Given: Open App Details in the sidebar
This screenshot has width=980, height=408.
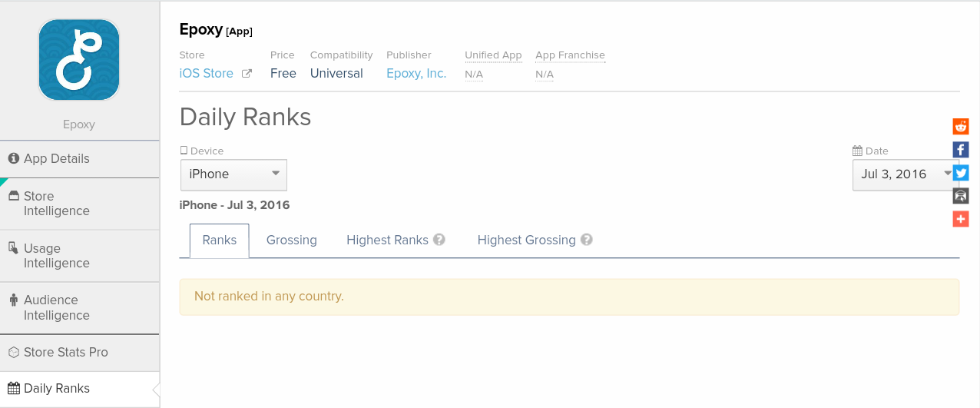Looking at the screenshot, I should (x=57, y=159).
